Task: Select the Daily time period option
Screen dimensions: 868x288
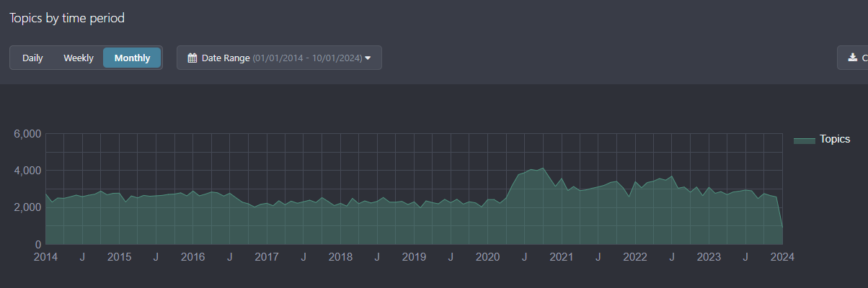Action: [32, 58]
